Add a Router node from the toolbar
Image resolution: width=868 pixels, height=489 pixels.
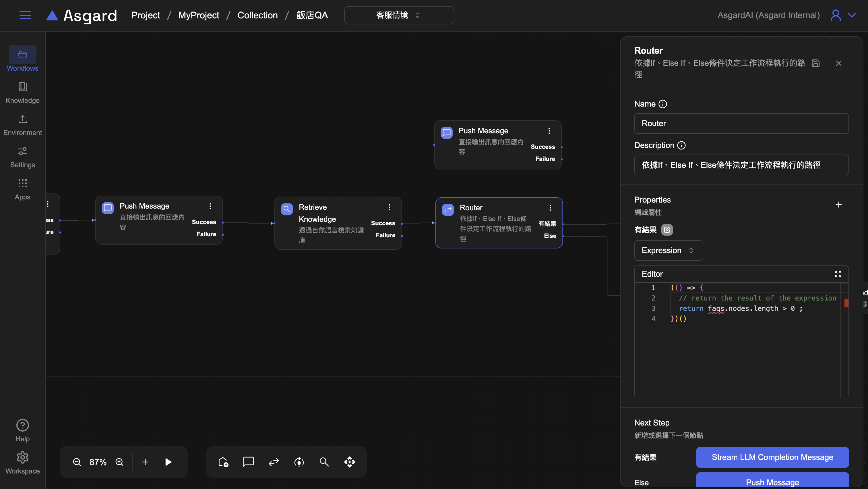coord(274,462)
